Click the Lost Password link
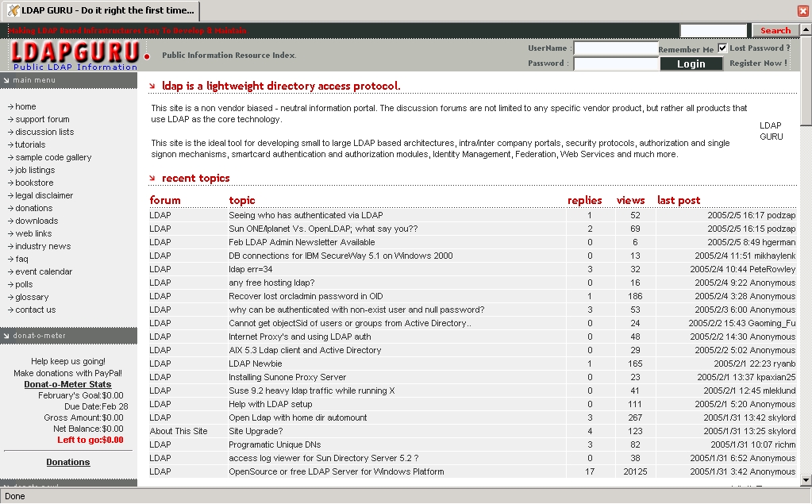Image resolution: width=812 pixels, height=504 pixels. [x=760, y=48]
